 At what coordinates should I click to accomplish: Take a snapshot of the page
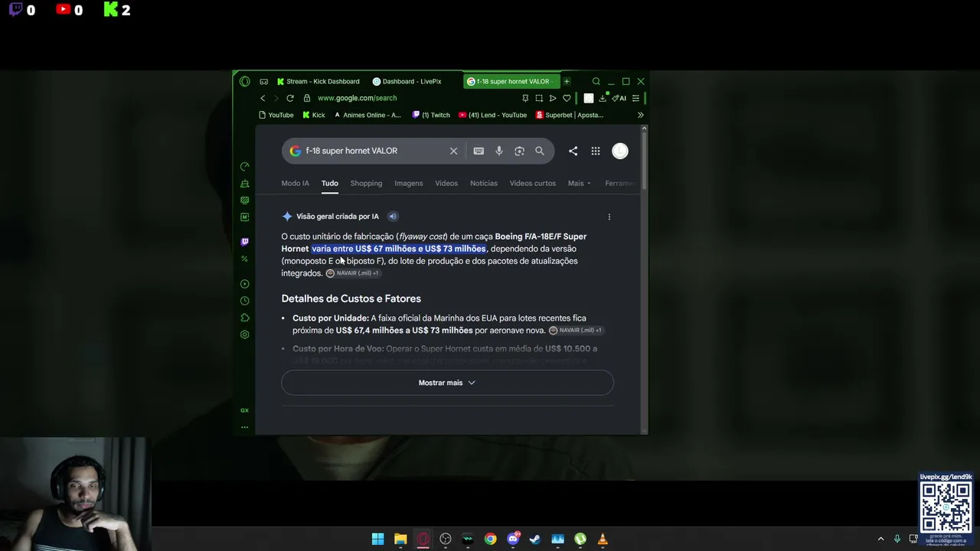pos(539,98)
